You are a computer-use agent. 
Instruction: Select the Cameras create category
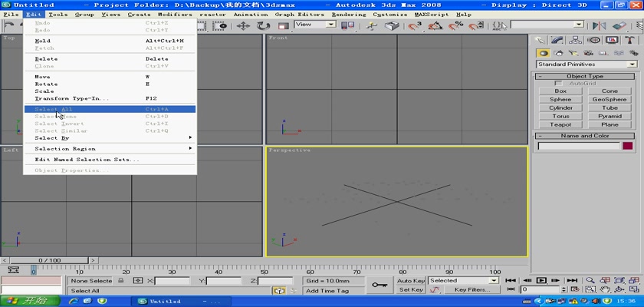pyautogui.click(x=588, y=53)
